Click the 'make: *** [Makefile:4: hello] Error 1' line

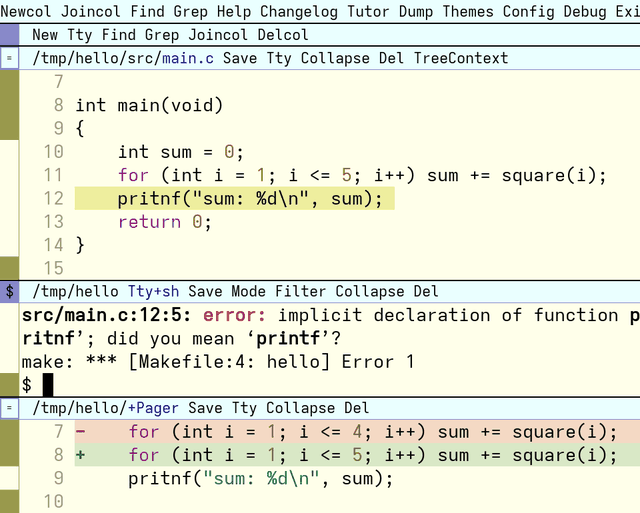pos(218,362)
